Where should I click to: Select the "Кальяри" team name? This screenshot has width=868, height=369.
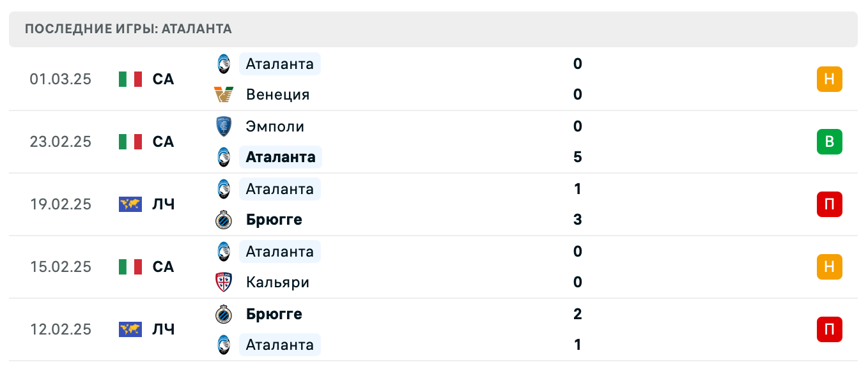pos(277,282)
